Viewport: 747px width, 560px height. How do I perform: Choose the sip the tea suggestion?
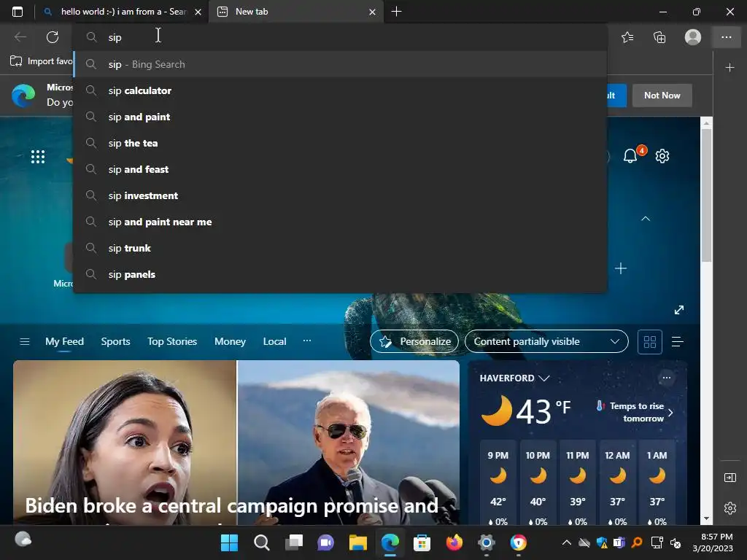[340, 143]
